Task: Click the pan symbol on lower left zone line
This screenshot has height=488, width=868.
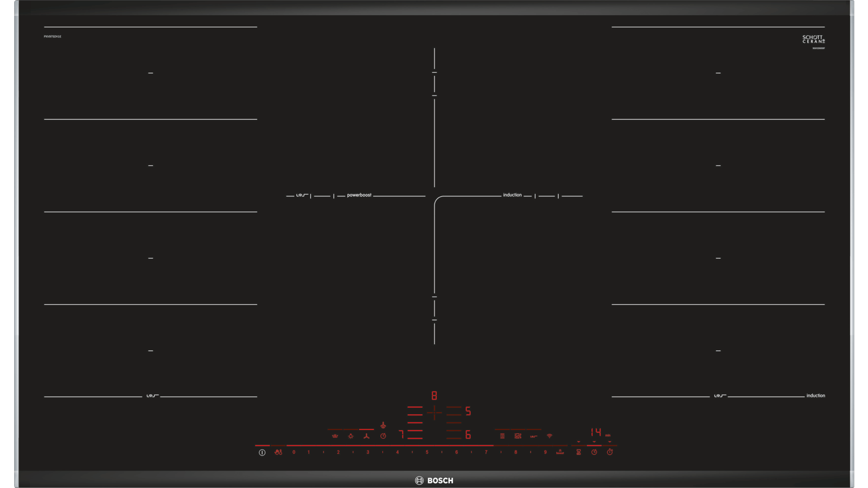Action: point(152,396)
